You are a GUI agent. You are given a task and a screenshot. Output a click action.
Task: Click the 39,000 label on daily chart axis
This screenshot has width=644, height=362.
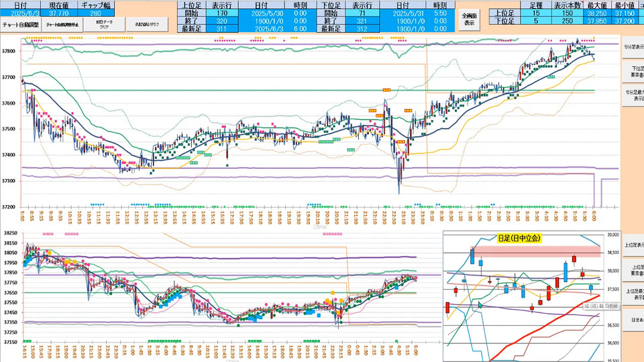tap(612, 235)
